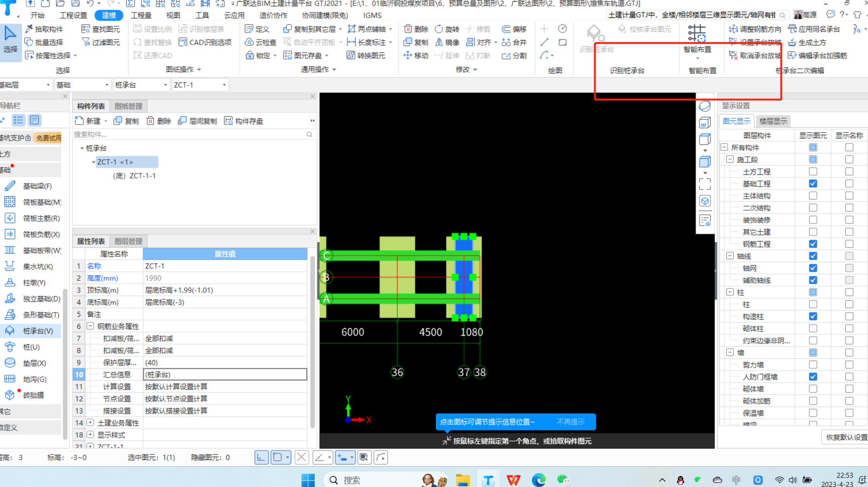Toggle 轴网 display checkbox
The width and height of the screenshot is (868, 487).
[813, 268]
